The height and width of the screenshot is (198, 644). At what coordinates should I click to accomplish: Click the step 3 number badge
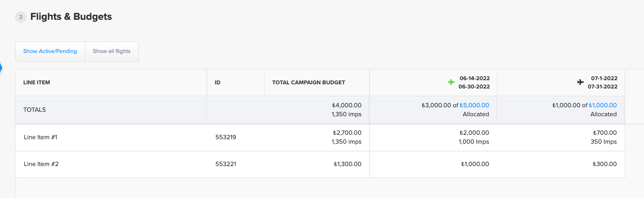(21, 17)
